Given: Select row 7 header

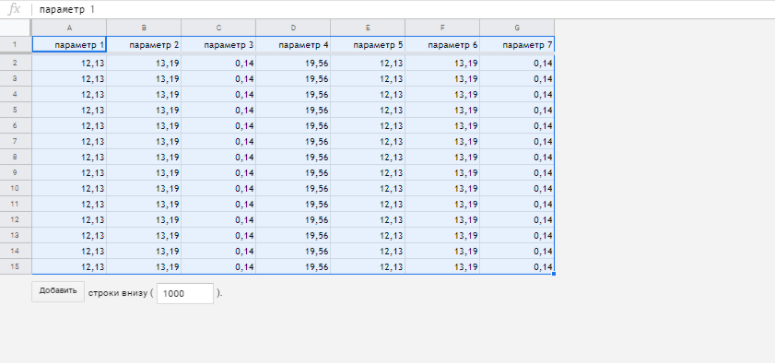Looking at the screenshot, I should (x=15, y=141).
